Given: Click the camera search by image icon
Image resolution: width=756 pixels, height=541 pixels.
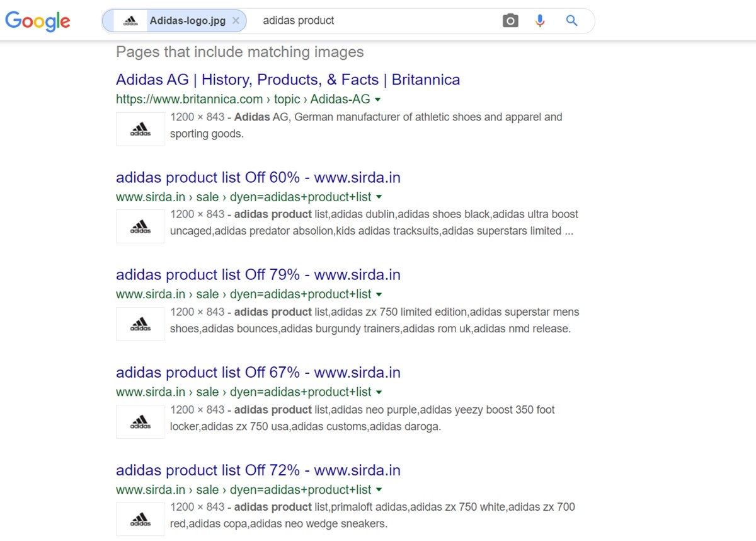Looking at the screenshot, I should click(510, 21).
